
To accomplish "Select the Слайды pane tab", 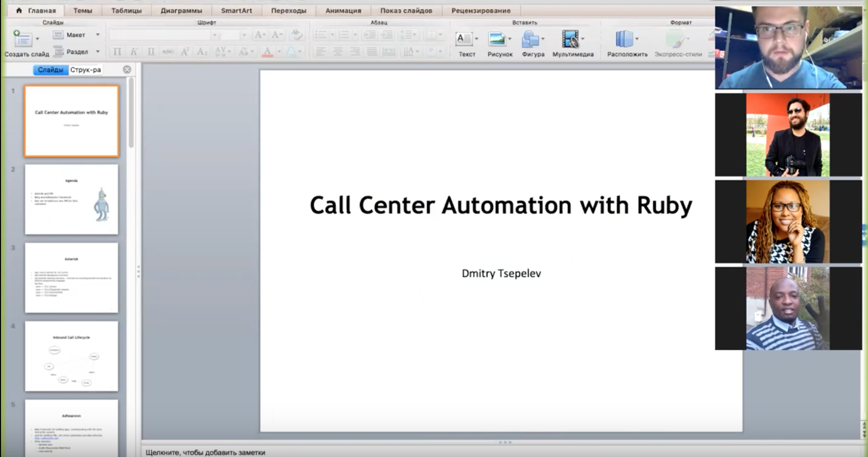I will [x=51, y=70].
